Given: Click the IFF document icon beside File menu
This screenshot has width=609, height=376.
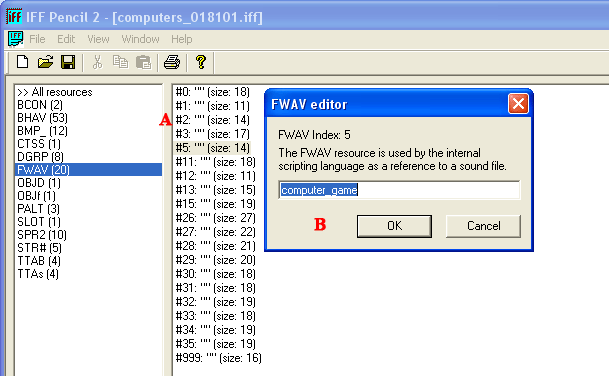Looking at the screenshot, I should [x=16, y=39].
